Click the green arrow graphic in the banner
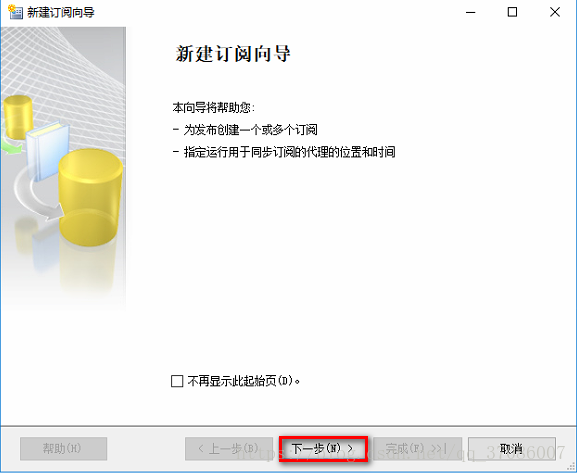 pos(10,146)
